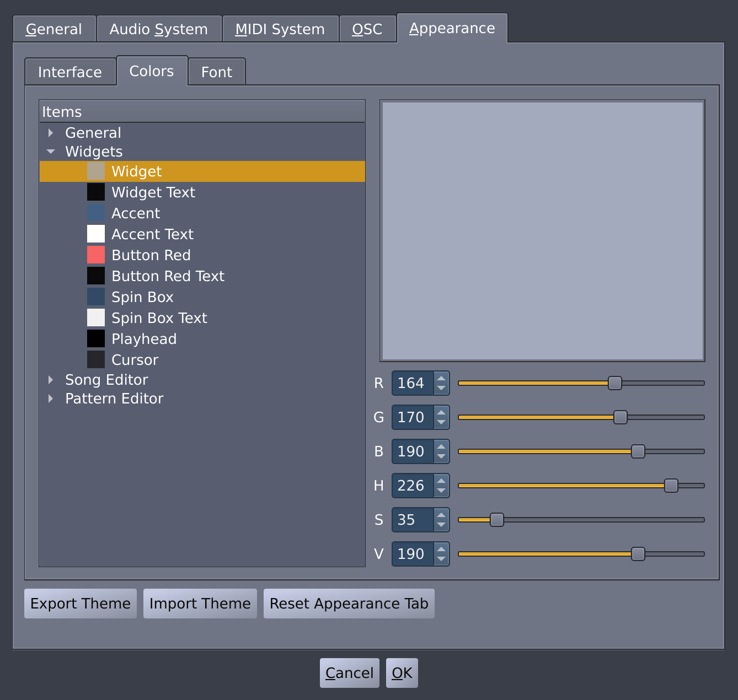The height and width of the screenshot is (700, 738).
Task: Switch to the Font tab
Action: coord(216,71)
